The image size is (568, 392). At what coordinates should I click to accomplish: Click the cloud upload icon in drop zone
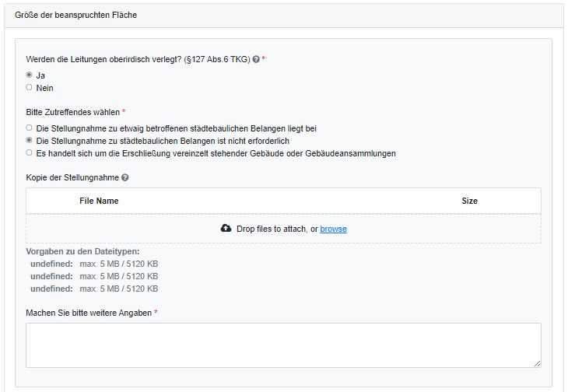point(226,229)
